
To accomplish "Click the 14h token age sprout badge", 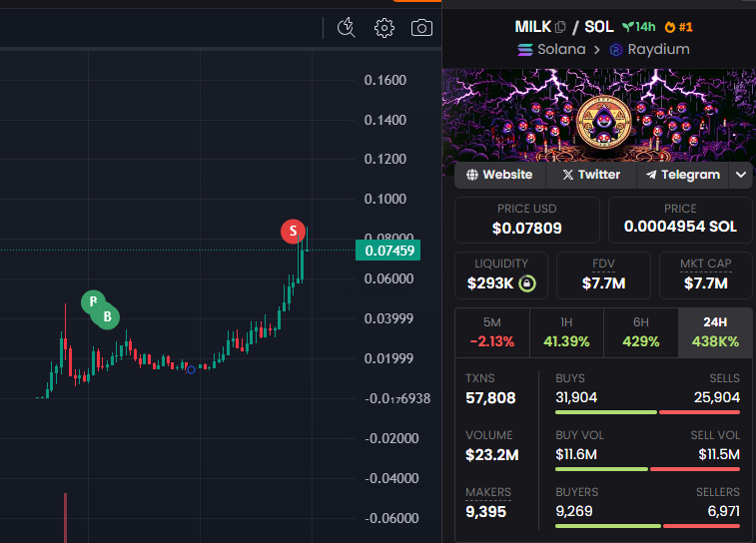I will pos(638,27).
